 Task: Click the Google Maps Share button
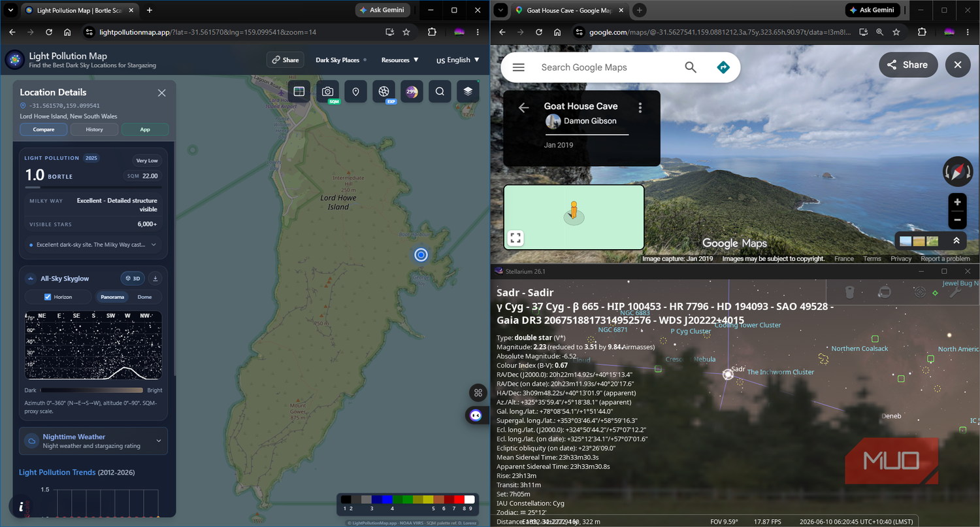click(908, 65)
